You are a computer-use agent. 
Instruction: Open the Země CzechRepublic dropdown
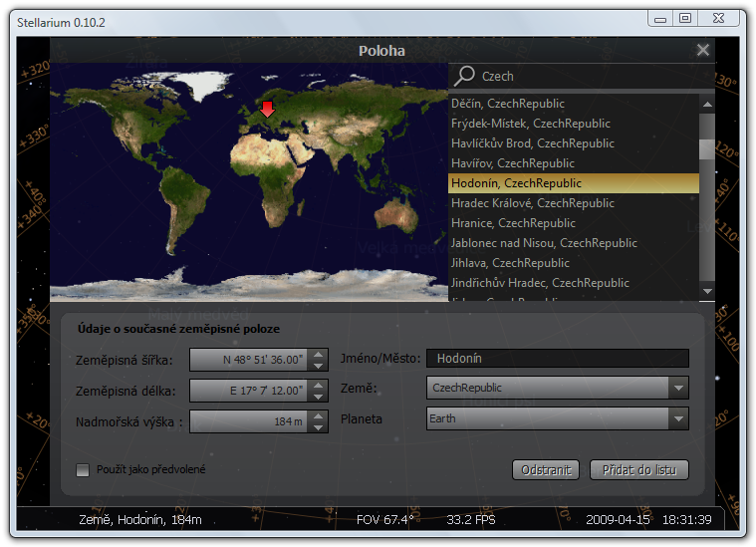click(558, 388)
